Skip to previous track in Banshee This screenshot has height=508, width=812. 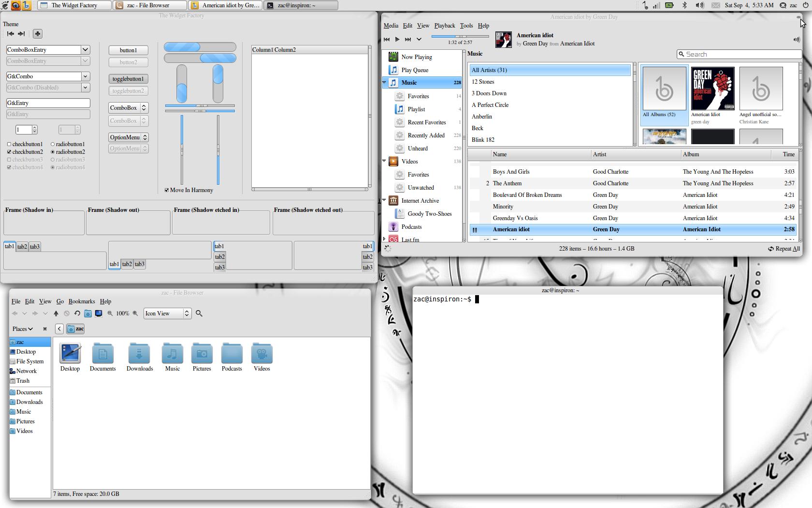pos(387,39)
